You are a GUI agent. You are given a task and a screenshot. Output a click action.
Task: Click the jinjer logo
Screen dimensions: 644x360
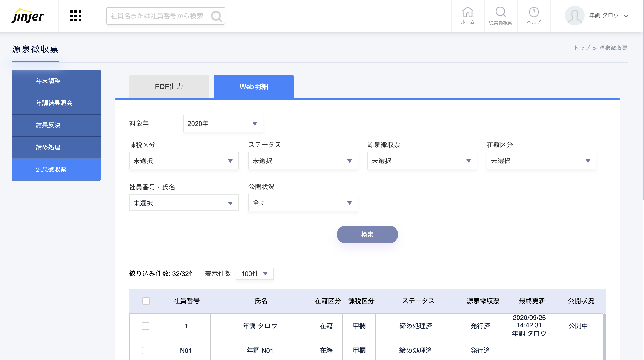click(x=28, y=16)
